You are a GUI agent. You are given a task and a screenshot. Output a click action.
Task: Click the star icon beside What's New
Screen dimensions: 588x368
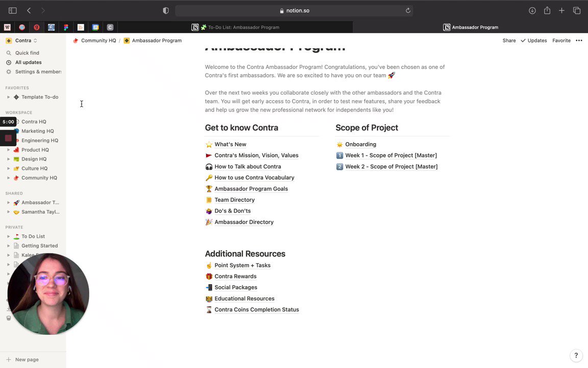pyautogui.click(x=209, y=144)
